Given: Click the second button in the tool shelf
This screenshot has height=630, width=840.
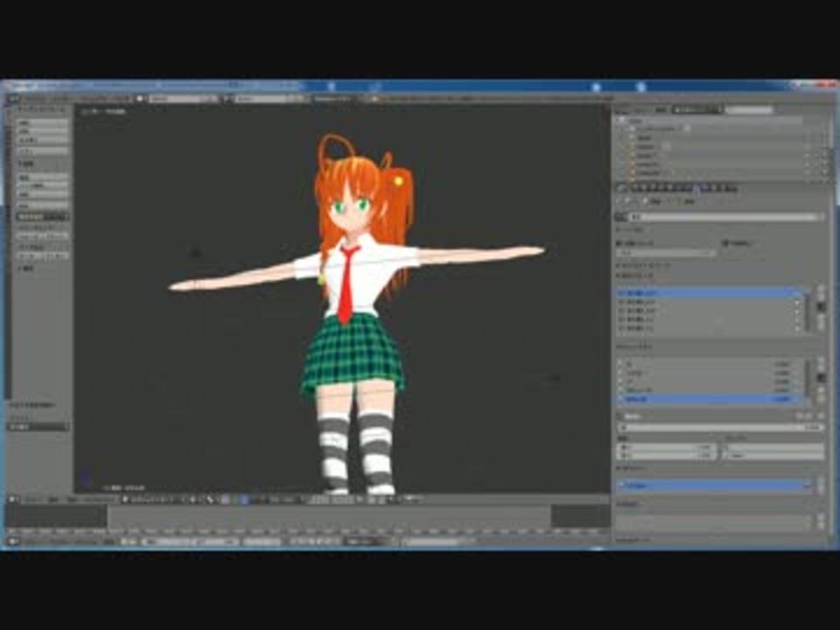Looking at the screenshot, I should click(x=43, y=131).
